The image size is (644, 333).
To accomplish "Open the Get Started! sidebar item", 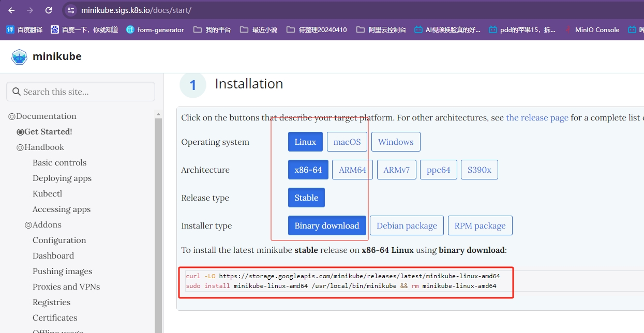I will 48,132.
